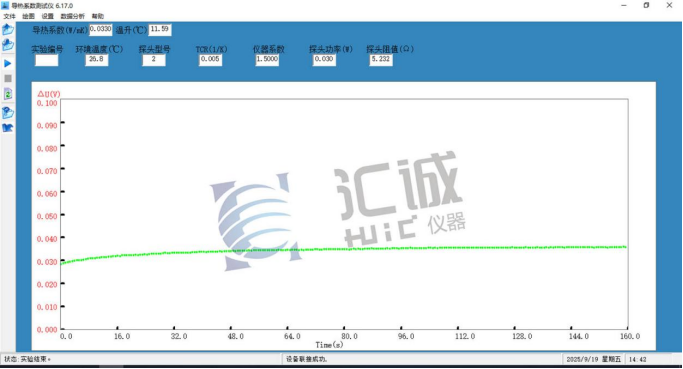Viewport: 683px width, 369px height.
Task: Click the 探头型号 field showing 2
Action: coord(154,60)
